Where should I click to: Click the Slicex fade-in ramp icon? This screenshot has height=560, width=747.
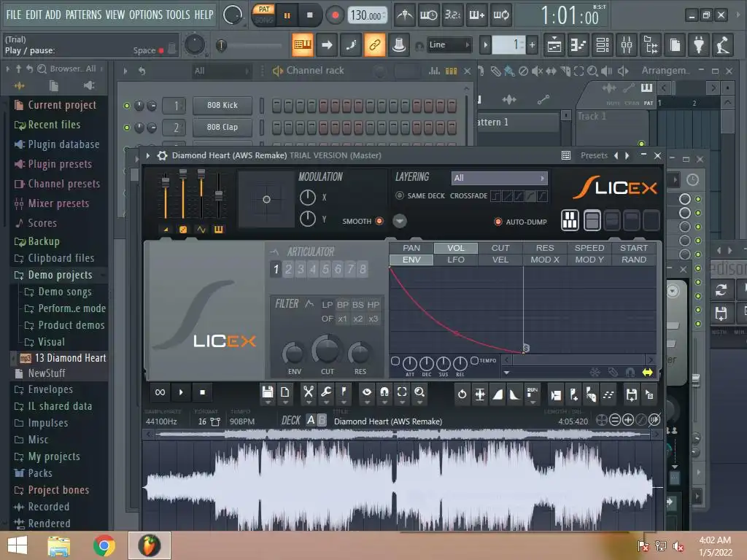[498, 394]
